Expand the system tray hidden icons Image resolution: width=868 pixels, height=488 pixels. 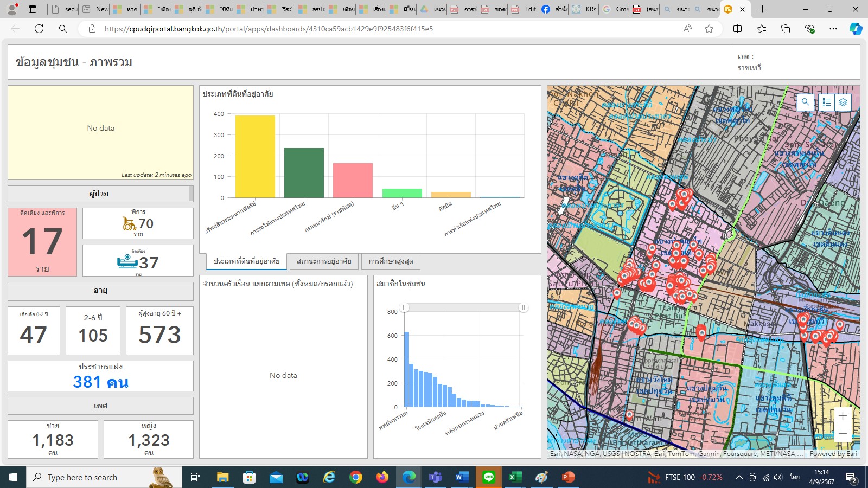click(x=739, y=477)
